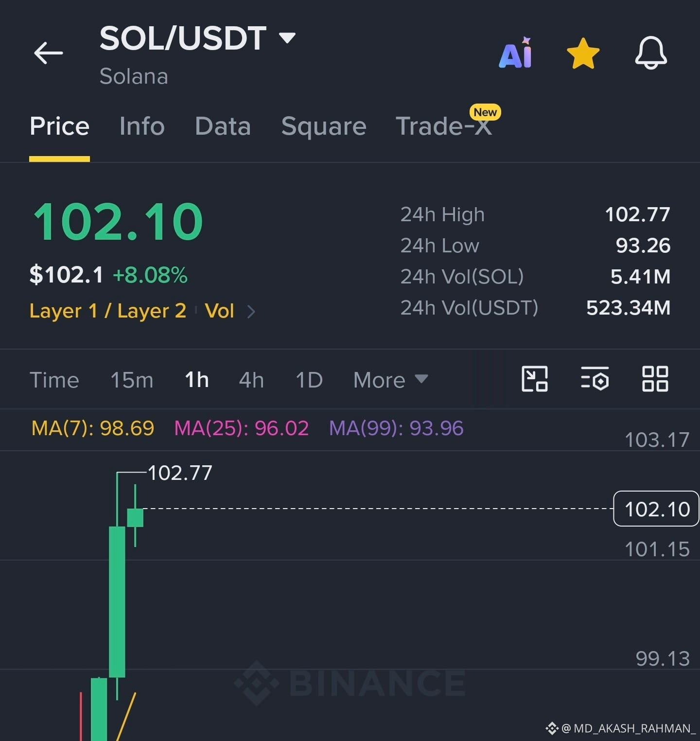Image resolution: width=700 pixels, height=741 pixels.
Task: Select the 15m chart interval
Action: pos(132,380)
